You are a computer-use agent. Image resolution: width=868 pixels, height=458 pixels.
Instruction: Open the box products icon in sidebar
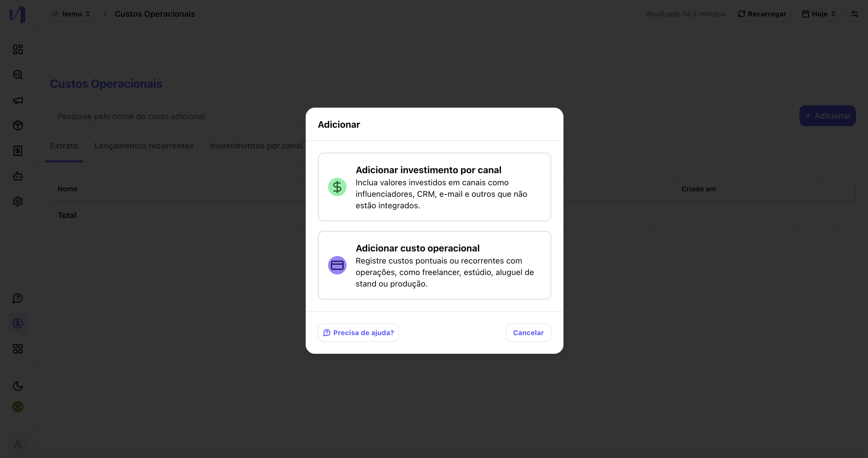tap(18, 125)
